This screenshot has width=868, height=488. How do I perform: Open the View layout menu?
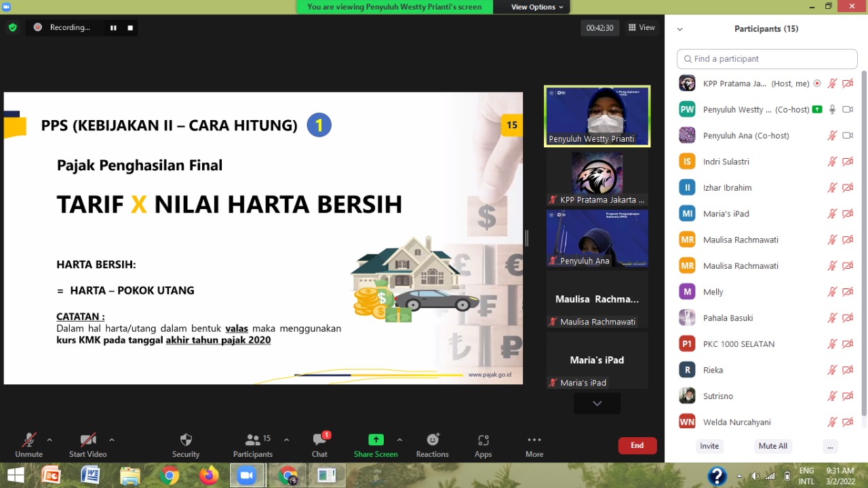pyautogui.click(x=642, y=28)
